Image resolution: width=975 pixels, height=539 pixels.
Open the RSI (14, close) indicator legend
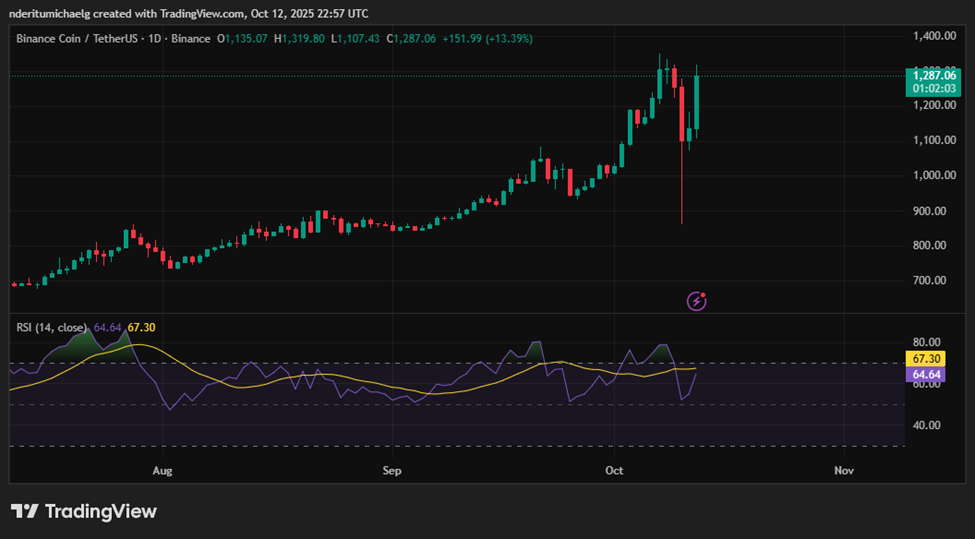(x=51, y=327)
